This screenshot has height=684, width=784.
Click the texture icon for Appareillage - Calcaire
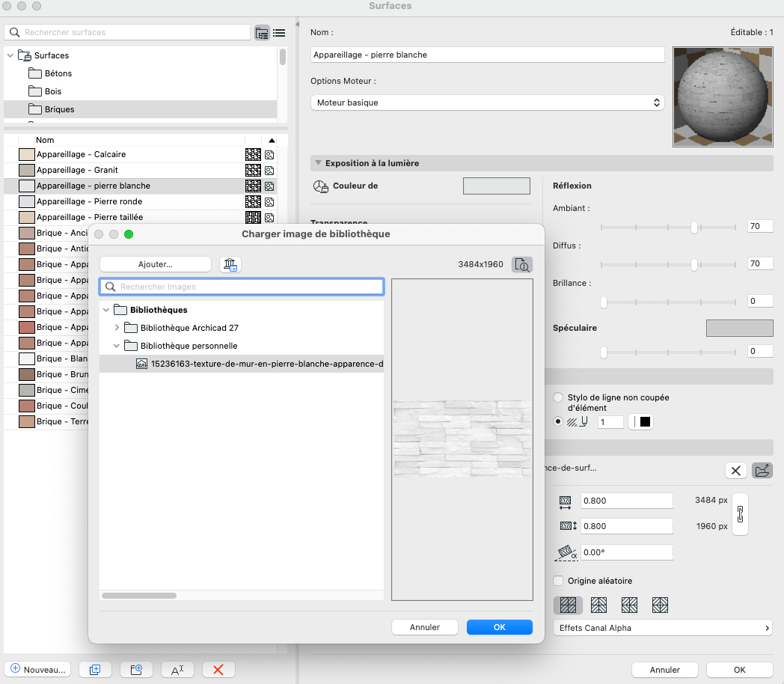click(x=269, y=155)
